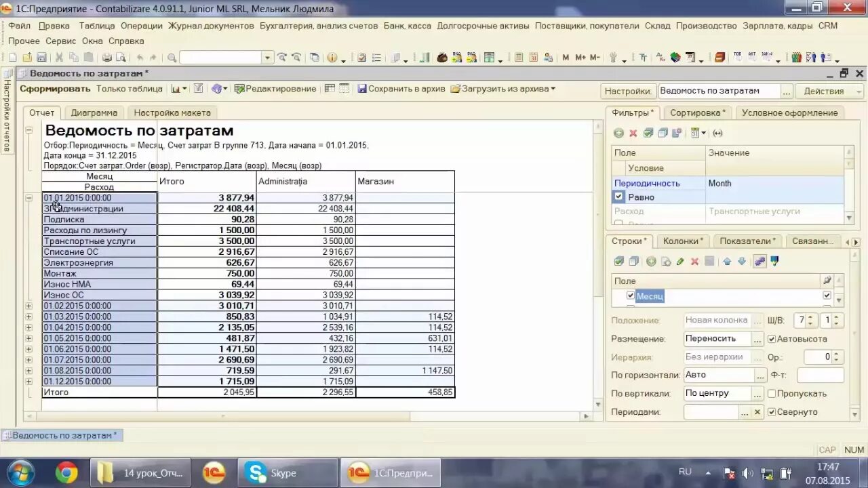Viewport: 868px width, 488px height.
Task: Toggle the Равно condition checkbox
Action: click(618, 197)
